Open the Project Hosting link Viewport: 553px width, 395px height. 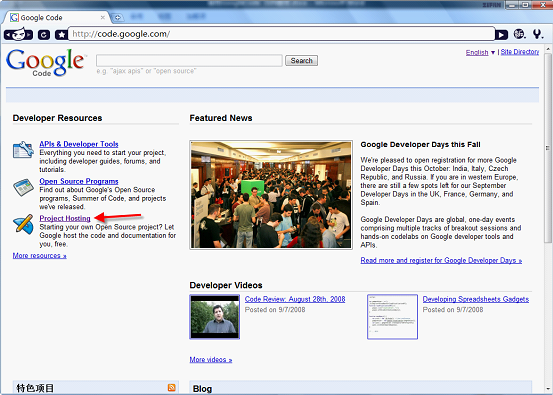(65, 218)
